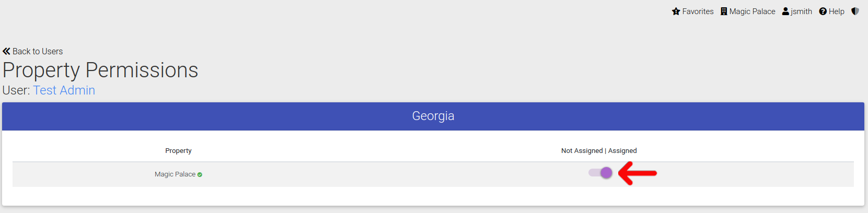Open the Test Admin user link
The width and height of the screenshot is (868, 213).
64,90
